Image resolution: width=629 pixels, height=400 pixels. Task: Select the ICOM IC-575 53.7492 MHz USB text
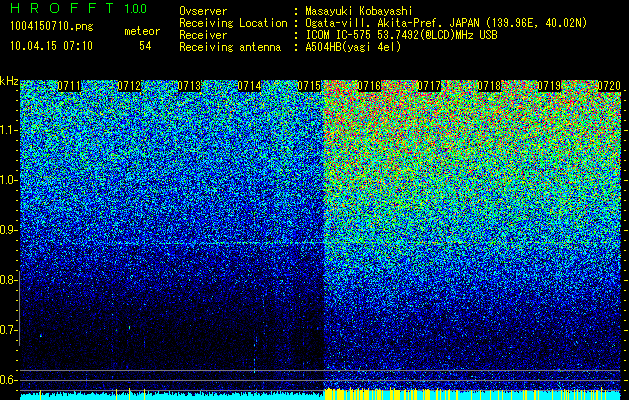click(401, 35)
